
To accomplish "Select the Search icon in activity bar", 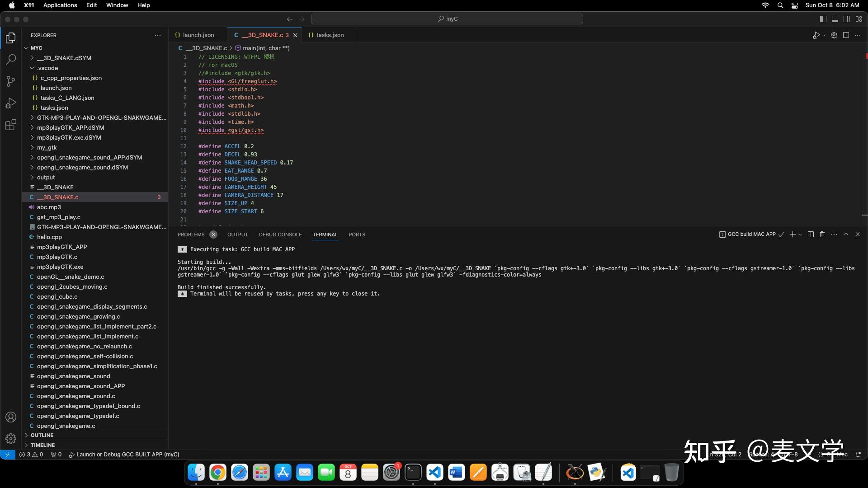I will pos(10,59).
